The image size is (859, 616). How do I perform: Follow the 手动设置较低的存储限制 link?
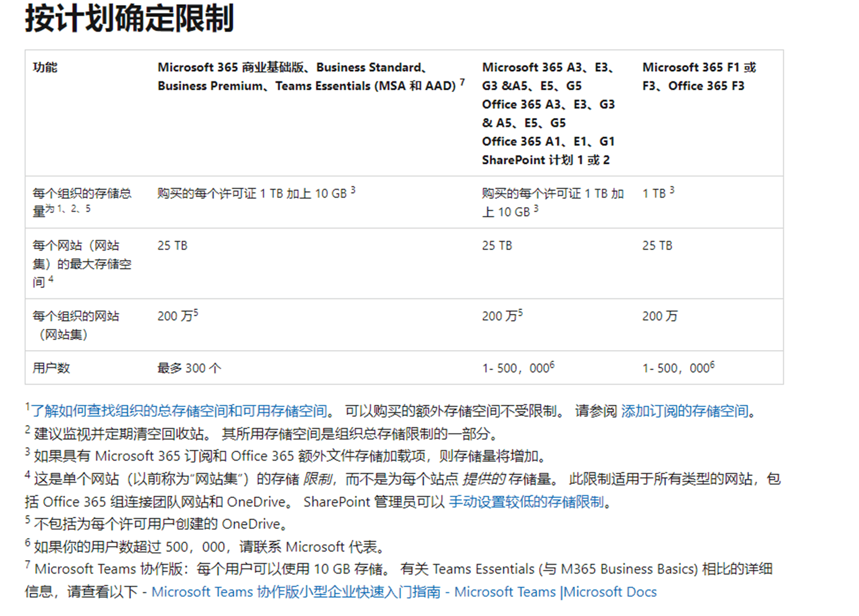point(526,502)
